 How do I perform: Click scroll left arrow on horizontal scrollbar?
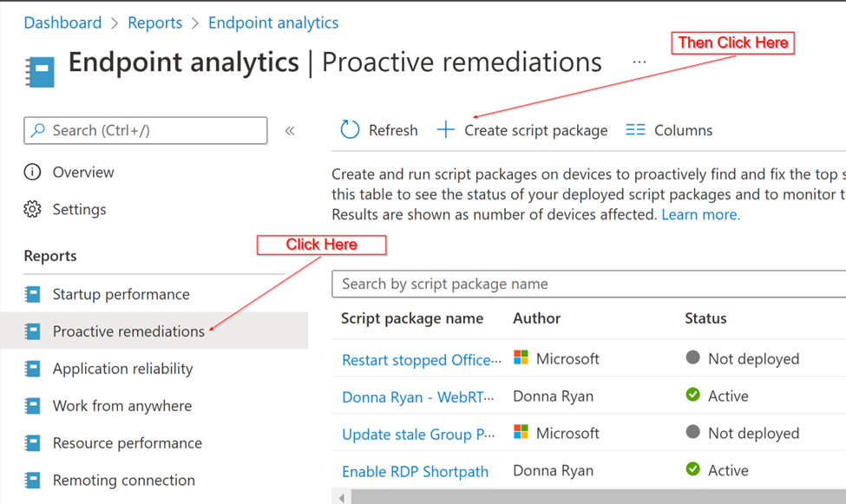pyautogui.click(x=342, y=498)
